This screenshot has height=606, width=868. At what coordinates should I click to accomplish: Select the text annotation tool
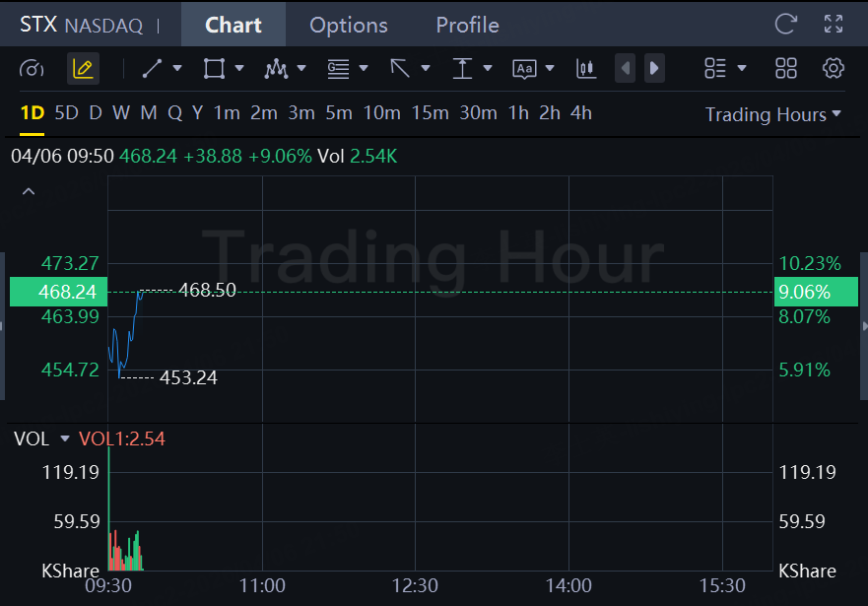[x=524, y=68]
